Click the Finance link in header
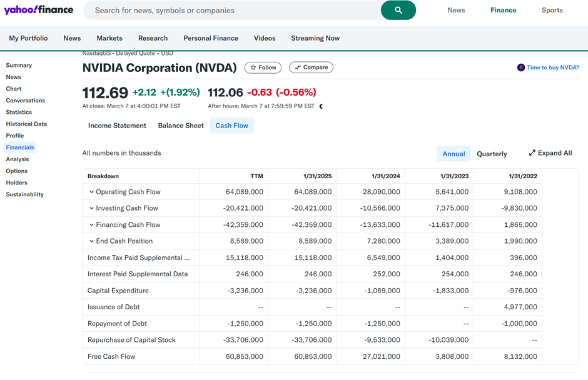Screen dimensions: 588x380 pyautogui.click(x=504, y=10)
